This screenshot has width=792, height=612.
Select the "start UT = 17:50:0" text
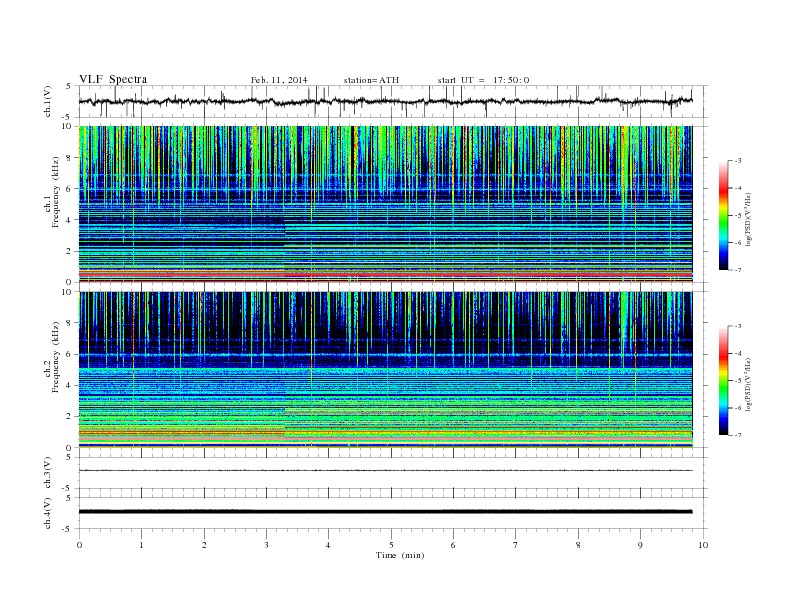point(483,80)
